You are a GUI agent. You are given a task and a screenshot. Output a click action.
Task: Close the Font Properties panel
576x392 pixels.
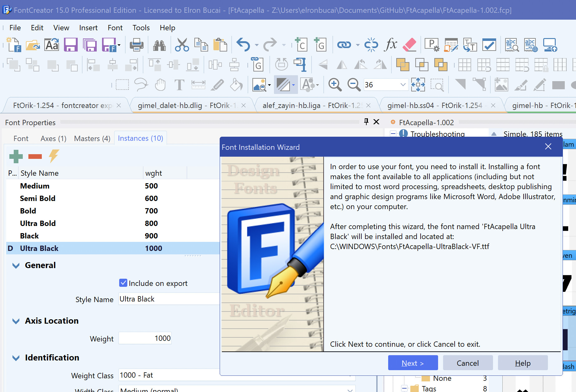(377, 122)
